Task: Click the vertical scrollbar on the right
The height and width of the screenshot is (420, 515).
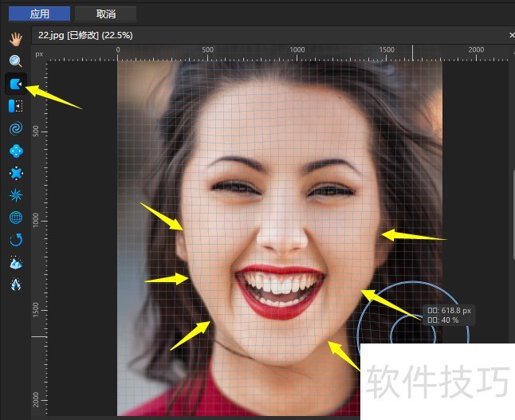Action: pos(513,215)
